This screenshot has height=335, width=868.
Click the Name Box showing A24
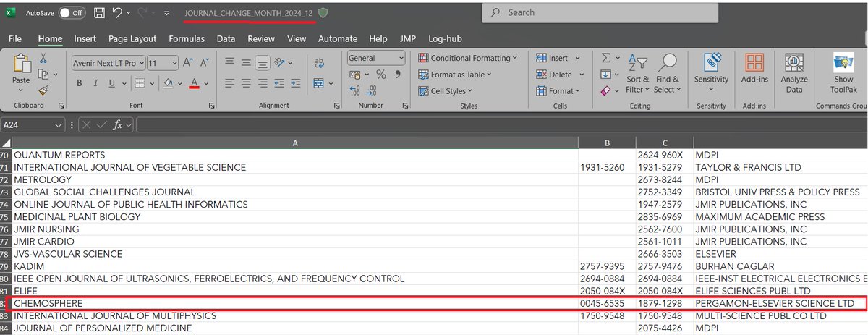pyautogui.click(x=33, y=124)
